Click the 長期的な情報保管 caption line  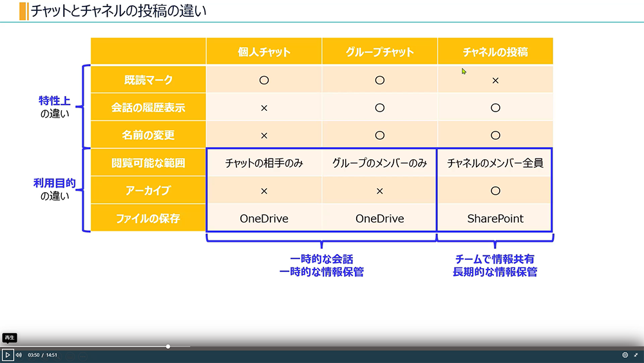(495, 271)
